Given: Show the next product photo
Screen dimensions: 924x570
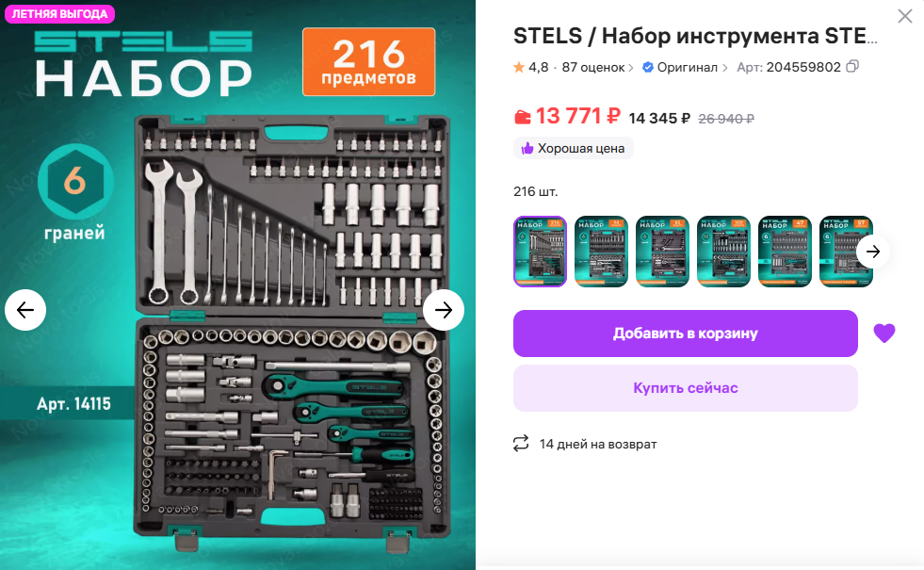Looking at the screenshot, I should [444, 309].
